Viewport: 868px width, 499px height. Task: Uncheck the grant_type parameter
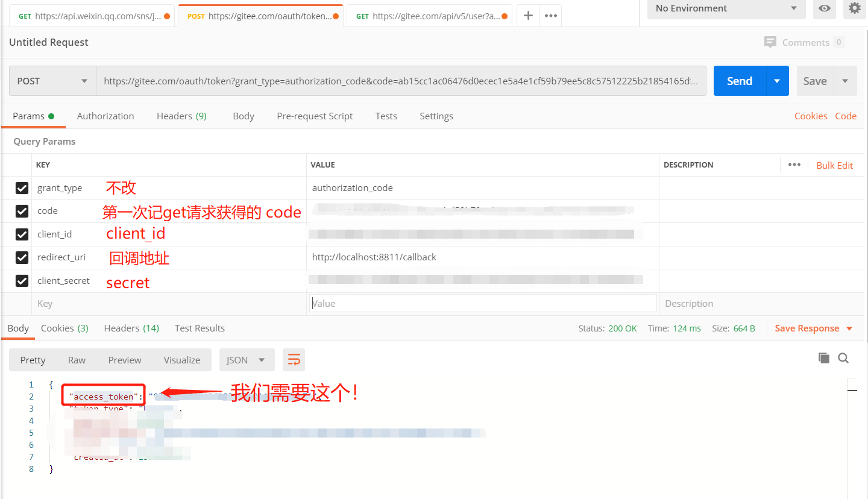point(22,188)
